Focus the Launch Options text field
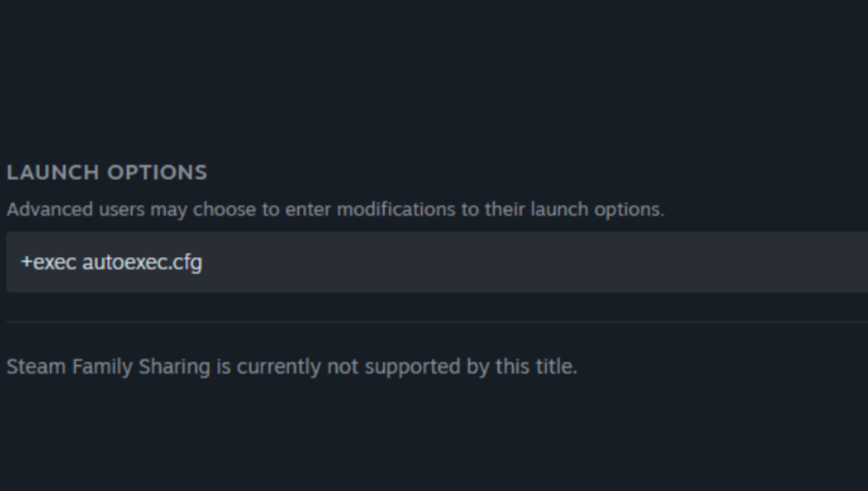Viewport: 868px width, 491px height. (x=437, y=262)
